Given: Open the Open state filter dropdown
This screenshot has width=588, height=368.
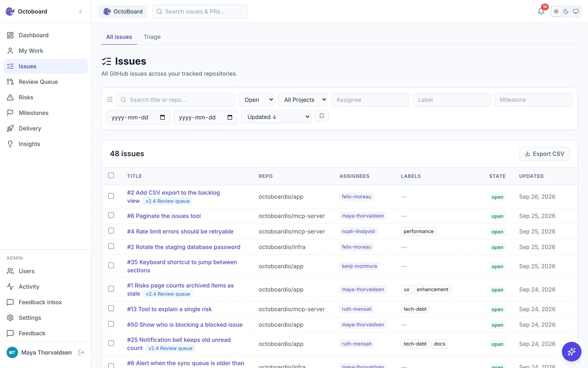Looking at the screenshot, I should 257,100.
